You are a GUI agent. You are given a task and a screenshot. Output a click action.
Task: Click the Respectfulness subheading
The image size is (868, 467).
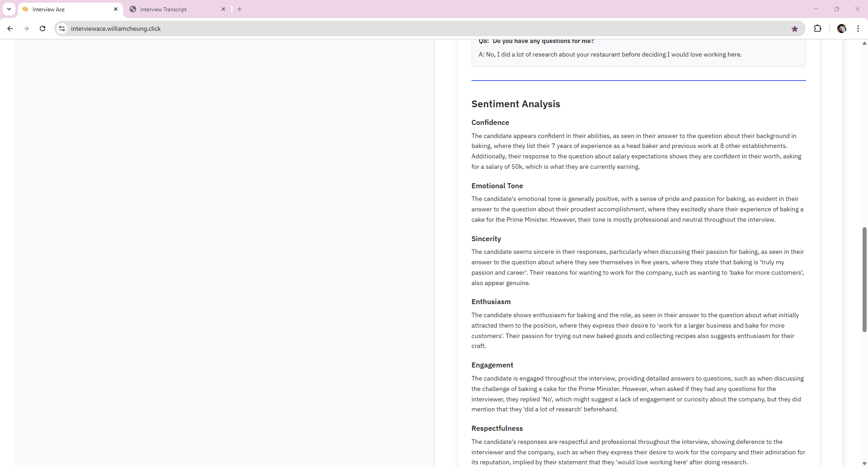point(497,429)
